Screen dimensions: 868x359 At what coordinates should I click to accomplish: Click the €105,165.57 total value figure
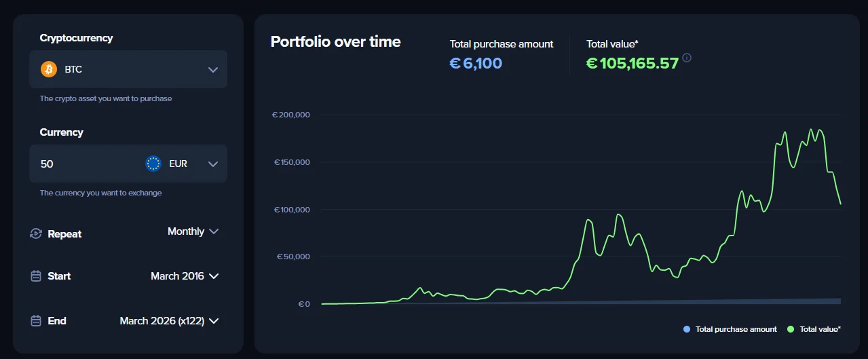632,64
